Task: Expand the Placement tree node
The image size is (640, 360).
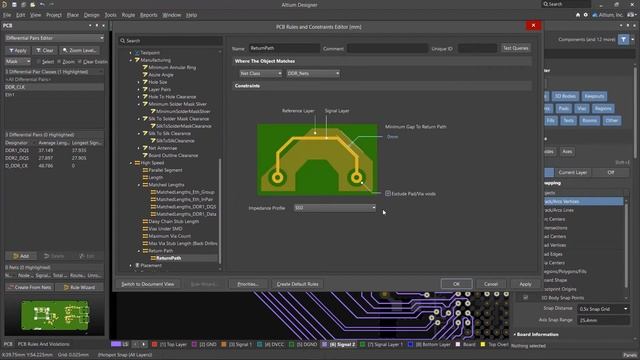Action: pos(131,265)
